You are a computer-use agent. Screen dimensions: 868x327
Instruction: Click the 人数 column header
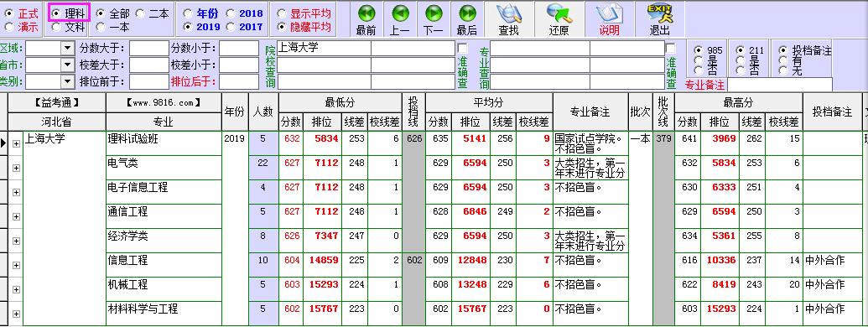(x=263, y=112)
